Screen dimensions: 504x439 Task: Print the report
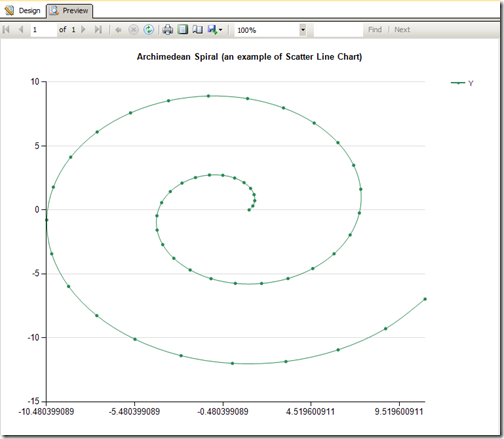(168, 30)
